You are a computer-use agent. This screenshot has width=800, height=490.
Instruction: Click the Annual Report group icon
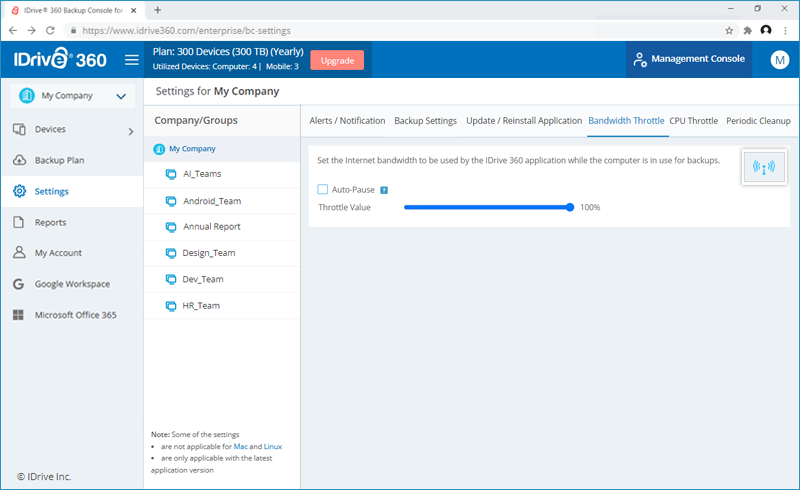(171, 227)
